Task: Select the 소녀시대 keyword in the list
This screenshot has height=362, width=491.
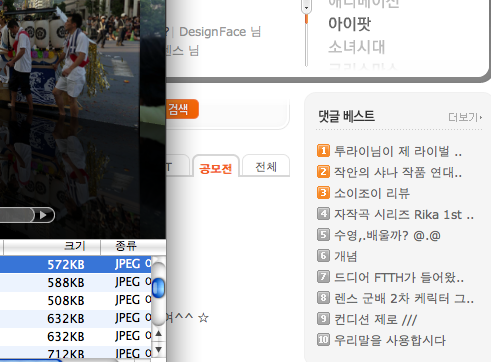Action: tap(357, 47)
